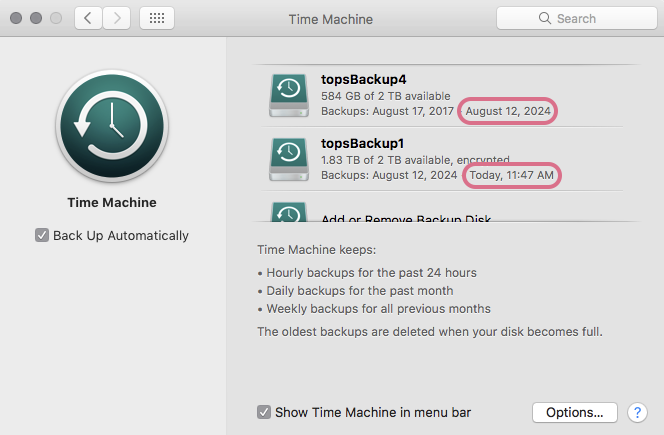Select the topsBackup1 disk icon

pos(289,159)
